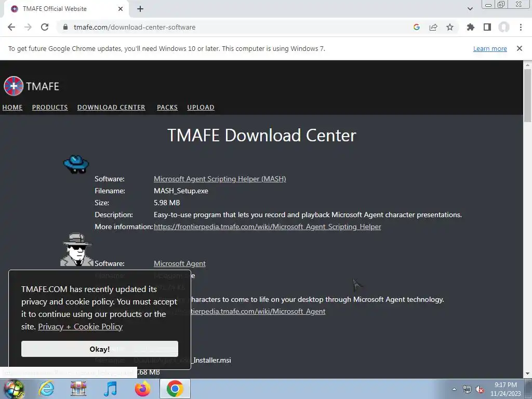Open the PRODUCTS menu item
This screenshot has height=399, width=532.
pos(50,107)
